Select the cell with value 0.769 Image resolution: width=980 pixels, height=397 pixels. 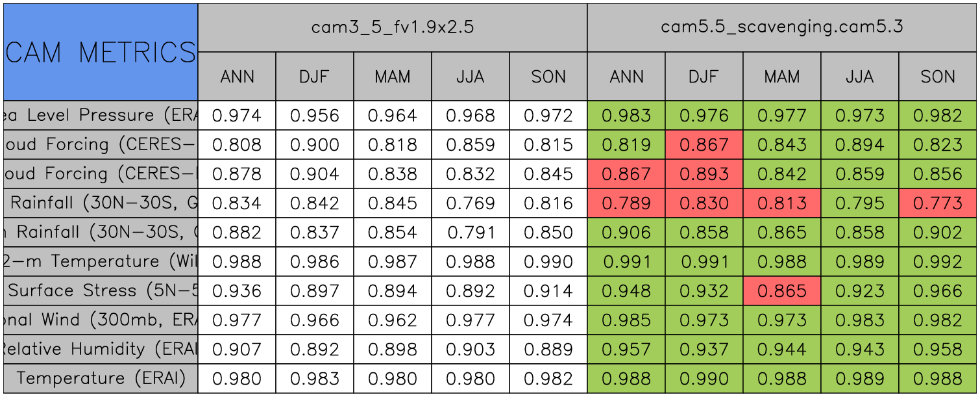point(470,203)
